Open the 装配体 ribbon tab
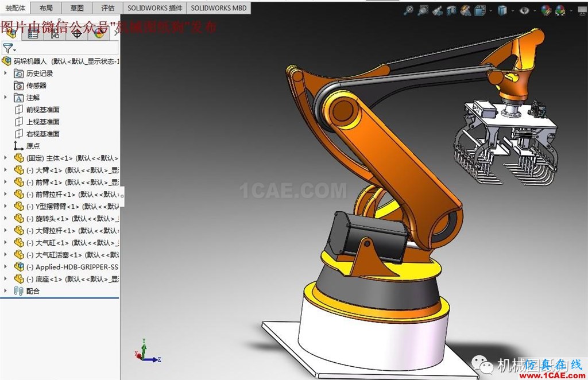The image size is (588, 380). [16, 7]
